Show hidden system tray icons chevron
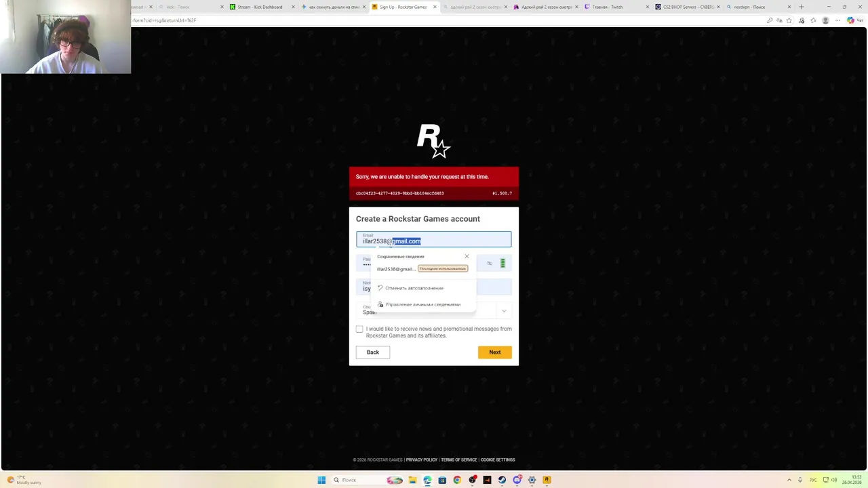 pyautogui.click(x=789, y=480)
